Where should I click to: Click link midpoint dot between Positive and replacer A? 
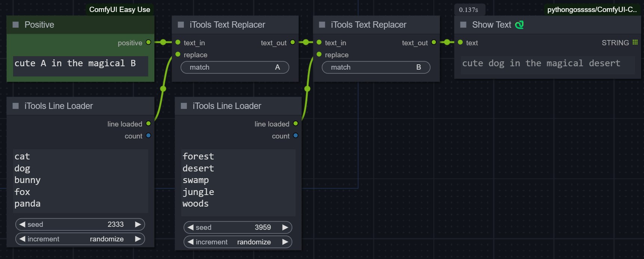(163, 42)
